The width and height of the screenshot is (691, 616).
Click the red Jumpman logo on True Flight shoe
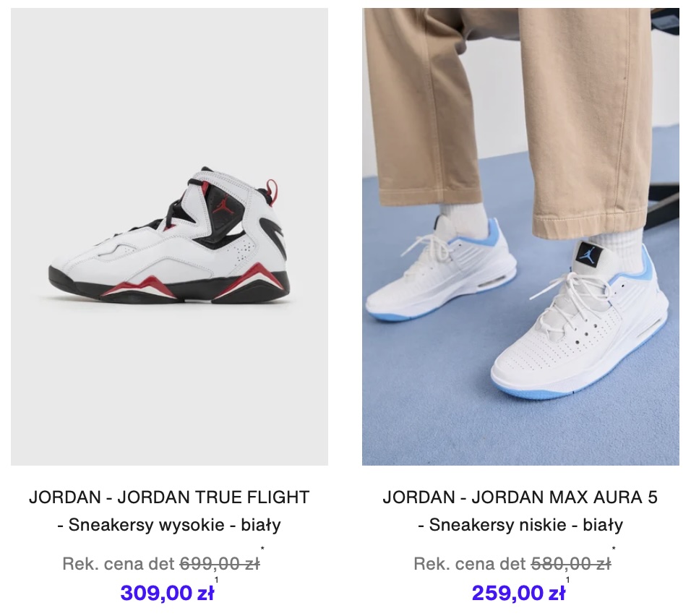coord(221,204)
